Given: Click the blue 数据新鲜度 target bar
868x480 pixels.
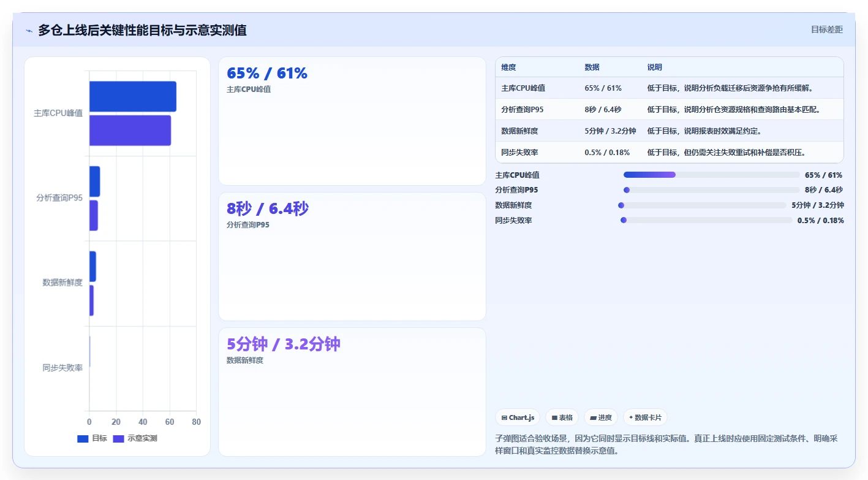Looking at the screenshot, I should pyautogui.click(x=92, y=267).
